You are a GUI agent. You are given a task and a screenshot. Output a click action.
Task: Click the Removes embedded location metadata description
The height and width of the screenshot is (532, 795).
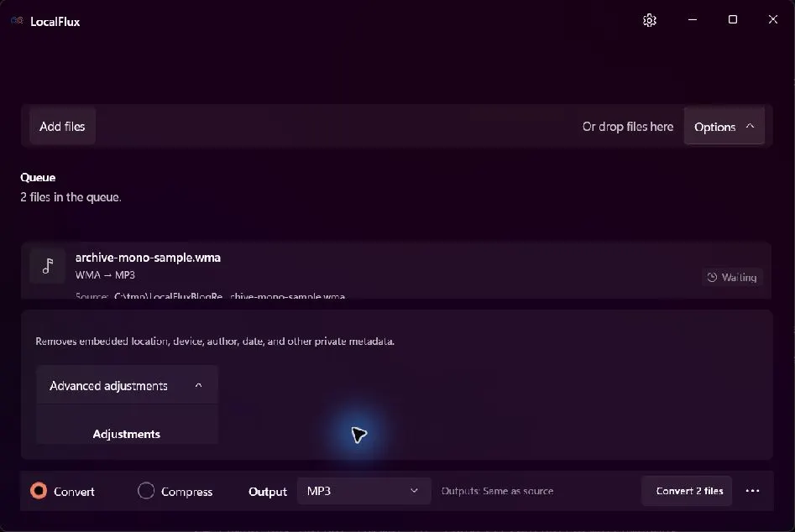coord(215,342)
